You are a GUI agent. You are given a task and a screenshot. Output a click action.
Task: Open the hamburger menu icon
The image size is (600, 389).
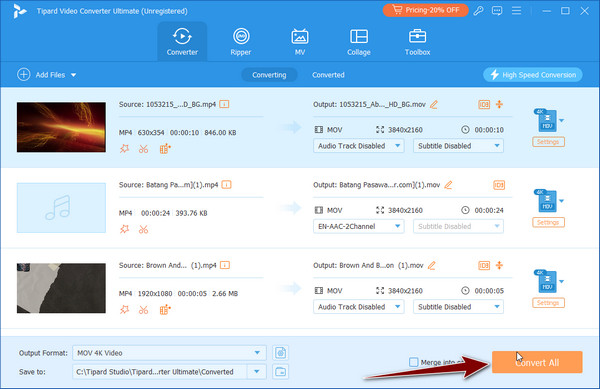coord(516,11)
